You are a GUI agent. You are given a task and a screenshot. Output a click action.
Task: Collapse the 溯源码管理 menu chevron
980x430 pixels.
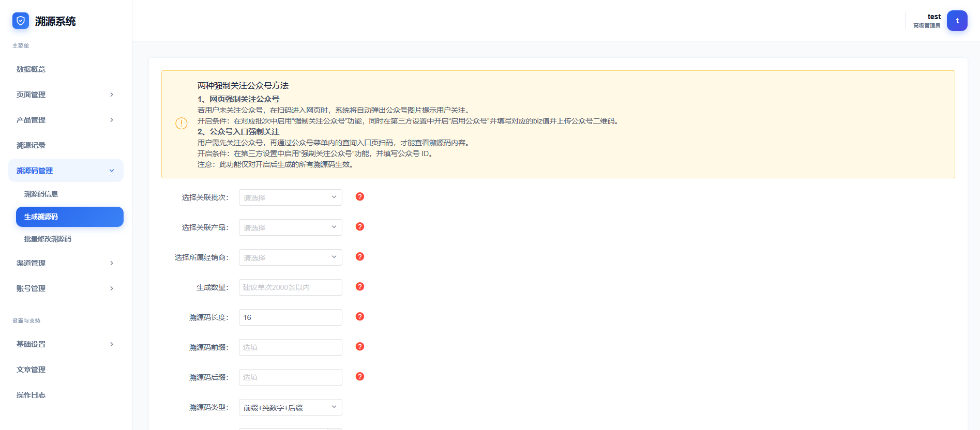pos(112,171)
